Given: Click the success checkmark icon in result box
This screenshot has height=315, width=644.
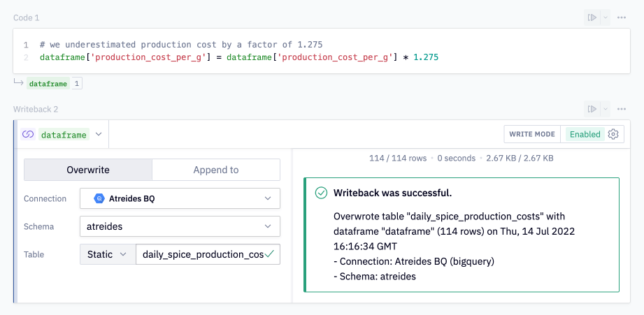Looking at the screenshot, I should coord(321,193).
